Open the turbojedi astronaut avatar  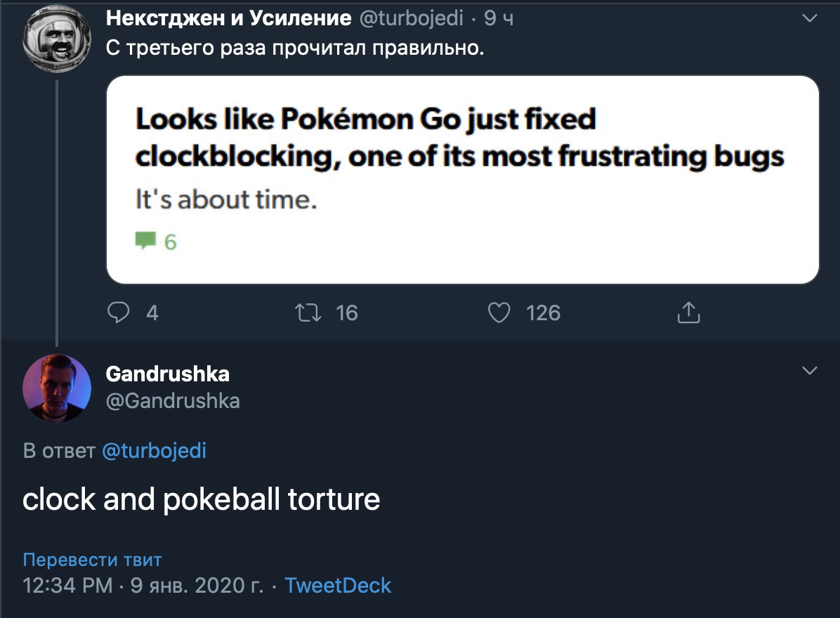point(56,42)
